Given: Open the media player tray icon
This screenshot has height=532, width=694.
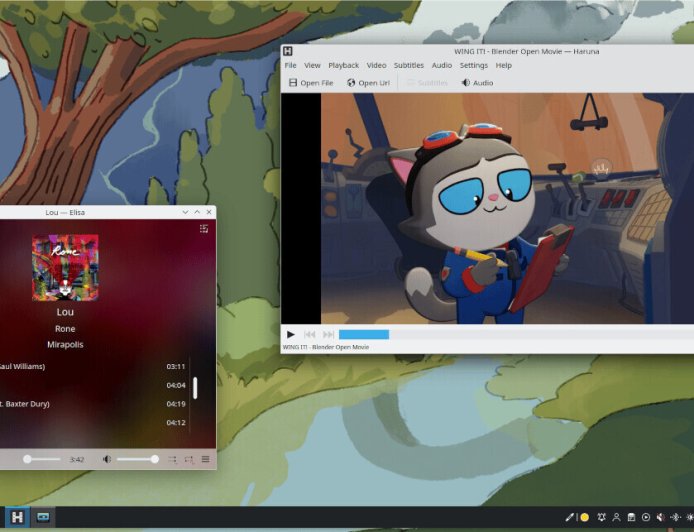Looking at the screenshot, I should point(646,517).
